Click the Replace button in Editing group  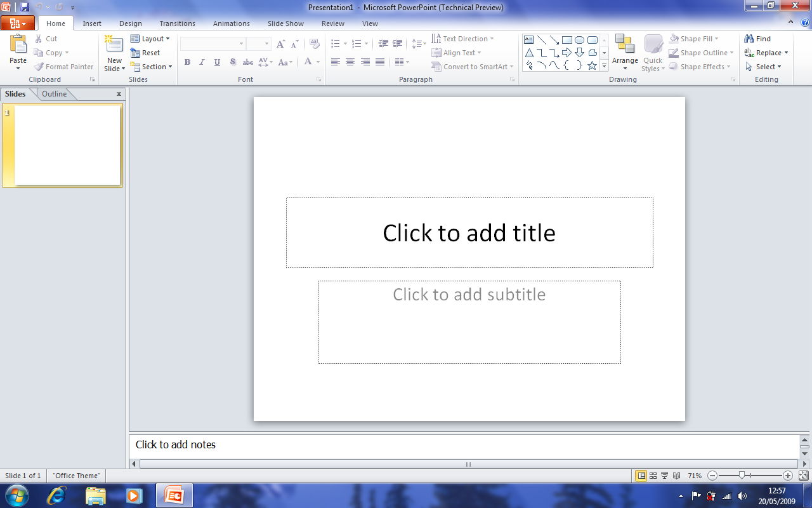(766, 53)
